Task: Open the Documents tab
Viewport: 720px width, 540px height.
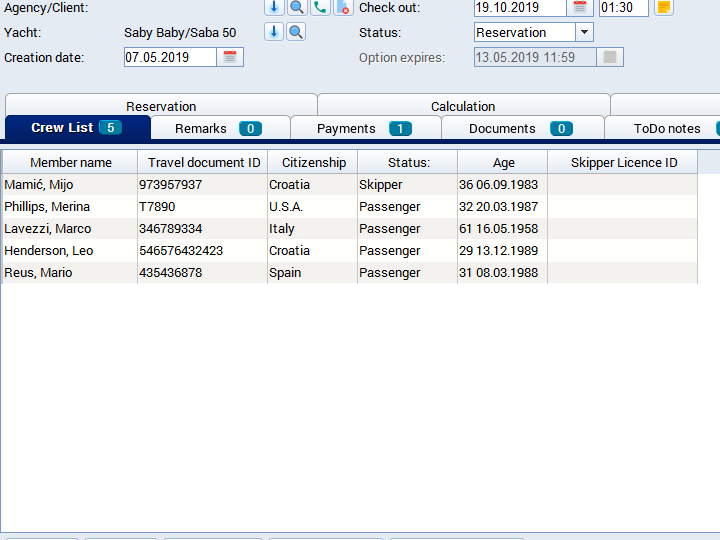Action: pos(521,128)
